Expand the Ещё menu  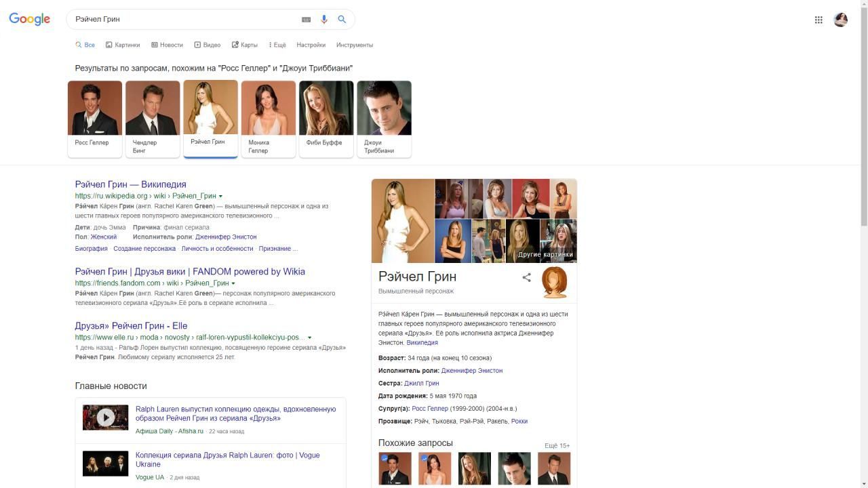[x=277, y=45]
